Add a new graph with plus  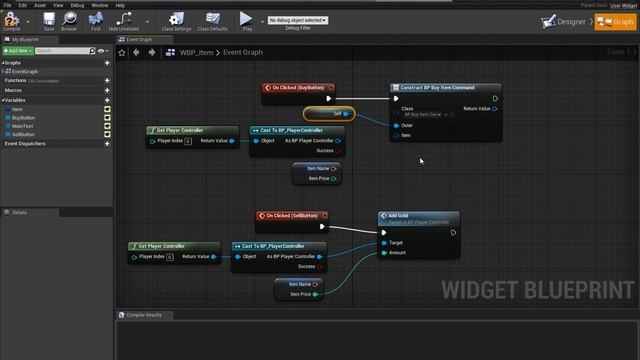(x=107, y=63)
